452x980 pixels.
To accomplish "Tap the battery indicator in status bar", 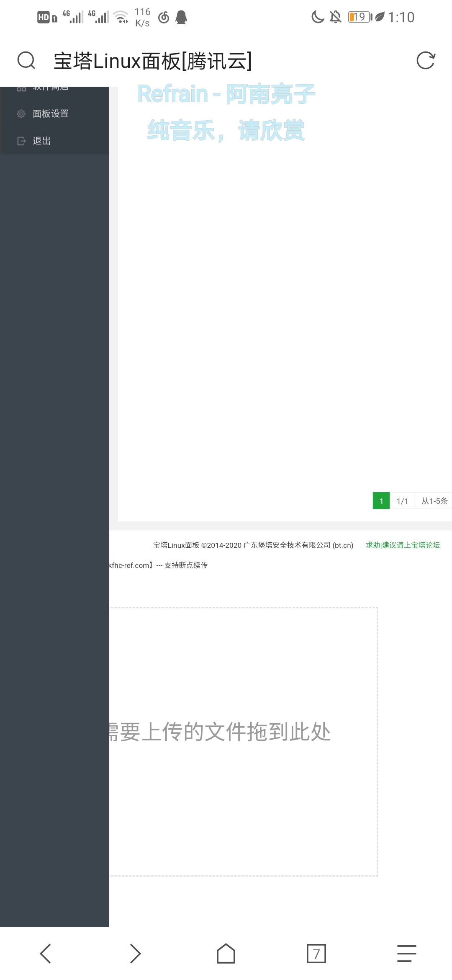I will 360,17.
